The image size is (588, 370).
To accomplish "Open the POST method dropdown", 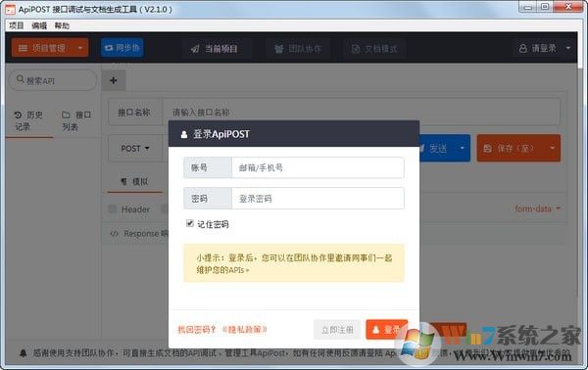I will [x=135, y=149].
